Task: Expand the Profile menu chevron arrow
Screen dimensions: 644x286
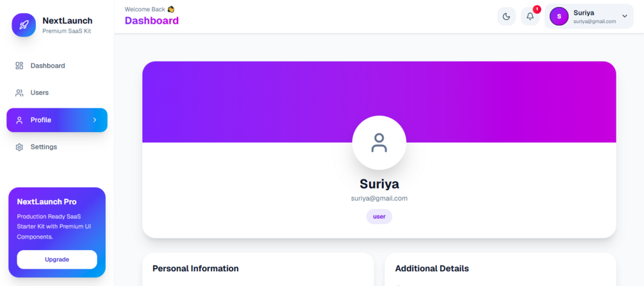Action: tap(95, 120)
